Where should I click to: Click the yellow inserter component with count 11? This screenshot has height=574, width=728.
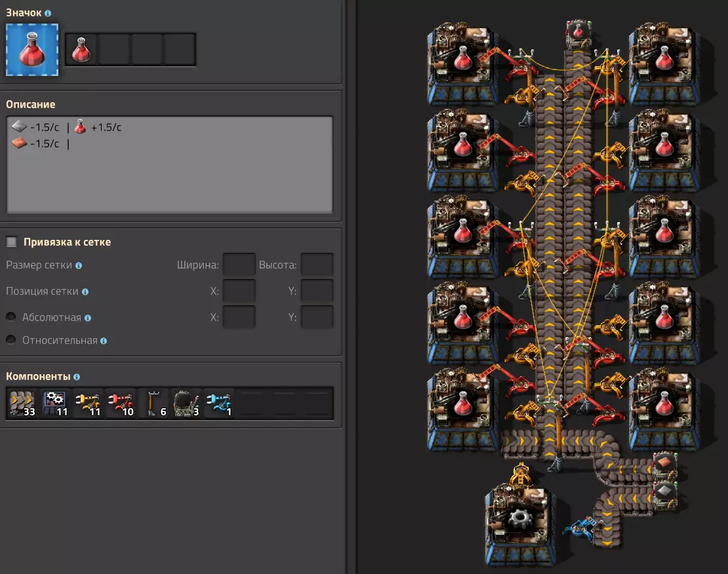(x=88, y=404)
